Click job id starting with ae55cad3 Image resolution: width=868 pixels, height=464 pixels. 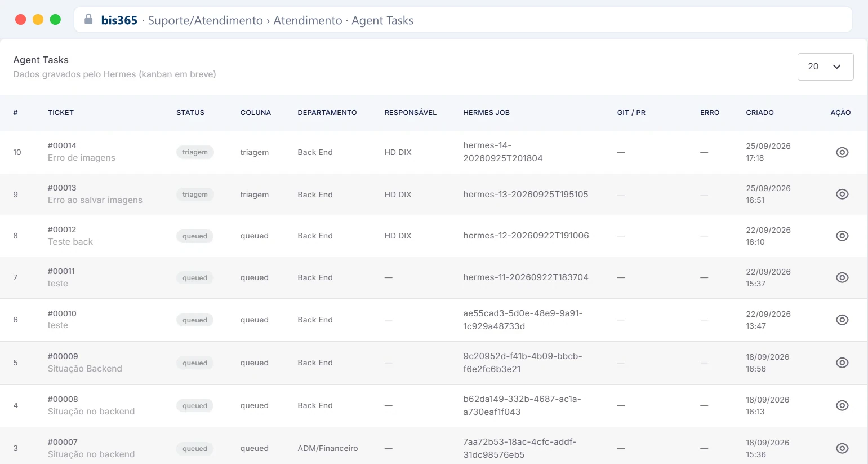click(x=523, y=320)
